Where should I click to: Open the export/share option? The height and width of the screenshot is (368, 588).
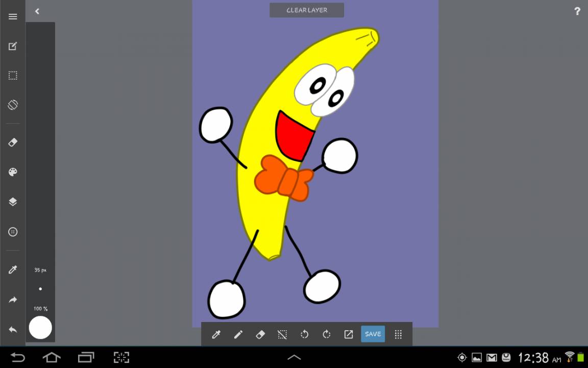pos(348,334)
